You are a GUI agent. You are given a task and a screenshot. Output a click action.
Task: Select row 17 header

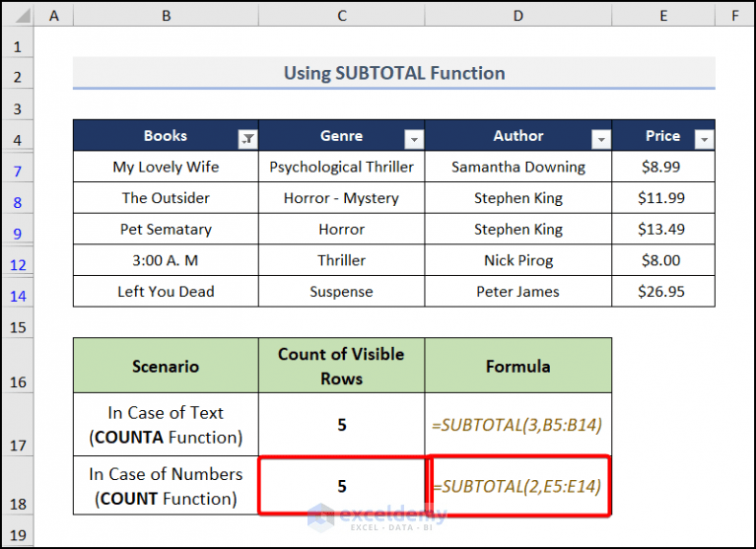point(18,425)
